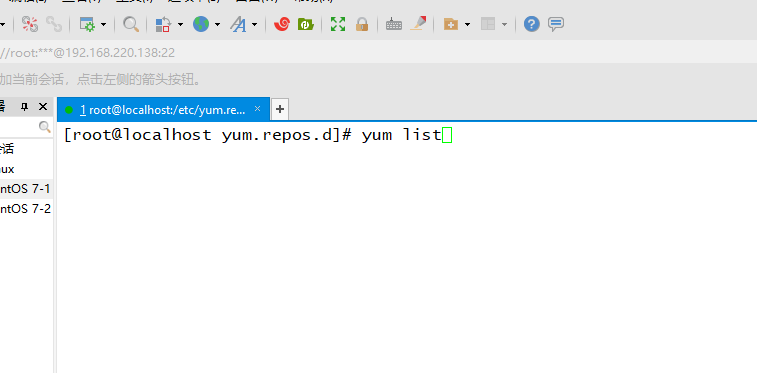This screenshot has width=757, height=373.
Task: Click the address bar with 192.168.220.138:22
Action: pos(378,53)
